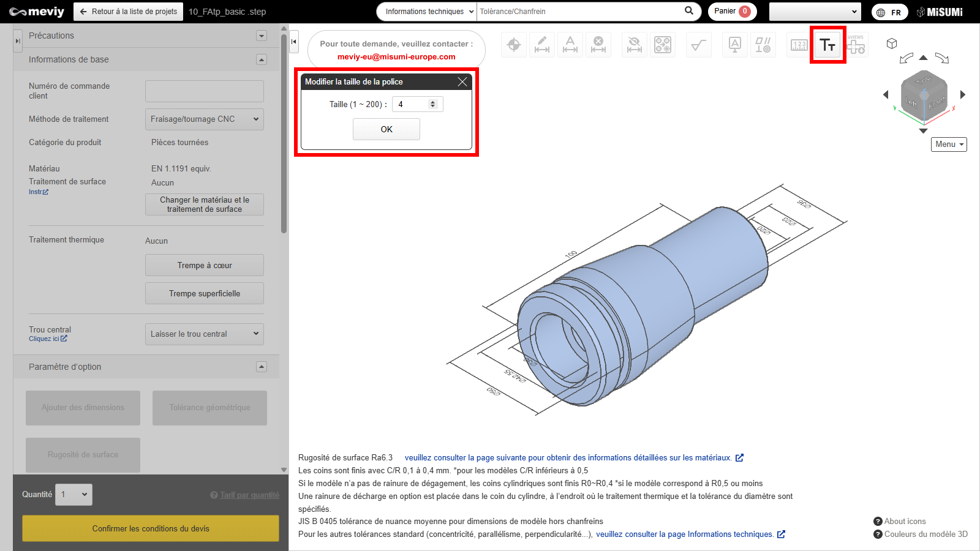Open the Méthode de traitement dropdown
This screenshot has width=980, height=551.
204,119
